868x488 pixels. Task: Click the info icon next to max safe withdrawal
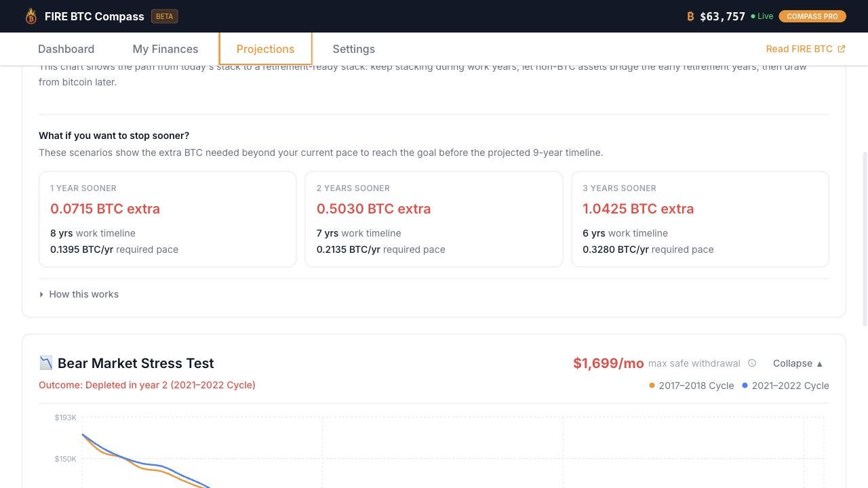tap(751, 363)
